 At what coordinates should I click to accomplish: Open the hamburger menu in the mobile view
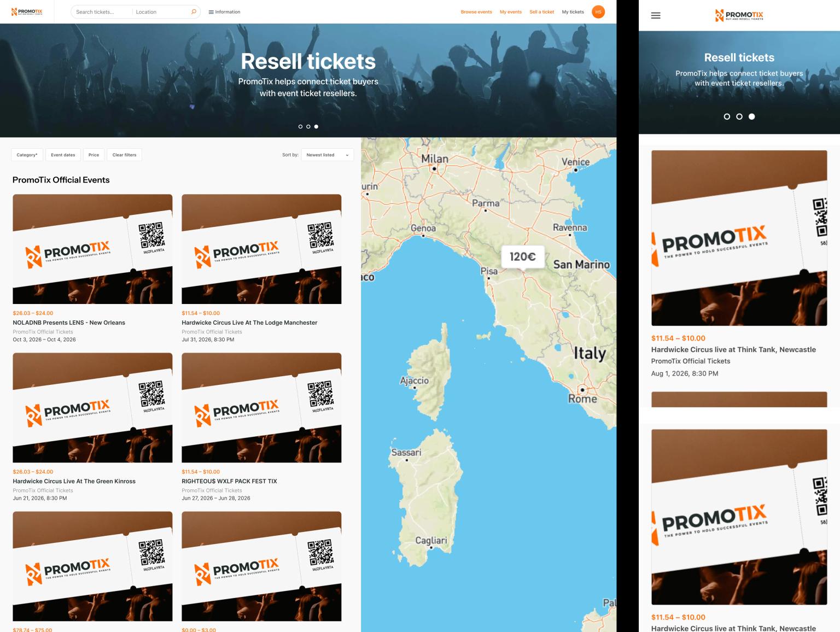coord(656,15)
